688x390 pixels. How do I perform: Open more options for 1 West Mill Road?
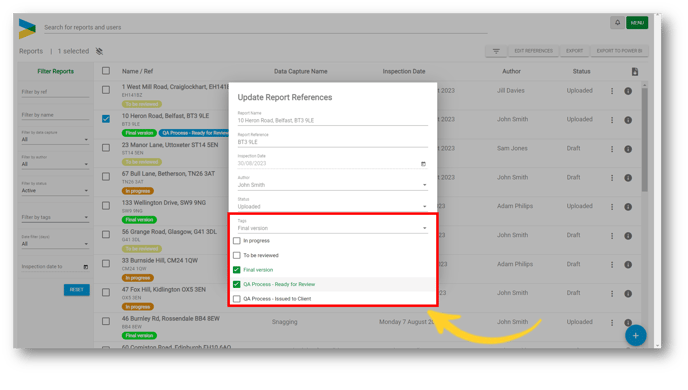click(612, 91)
